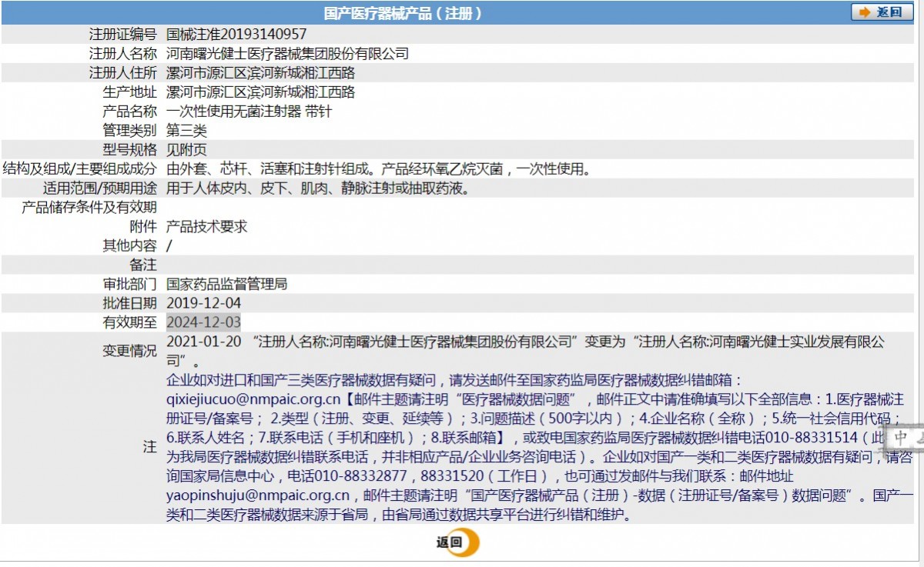Click the 注册人住所 address value
Screen dimensions: 924x567
(x=260, y=73)
